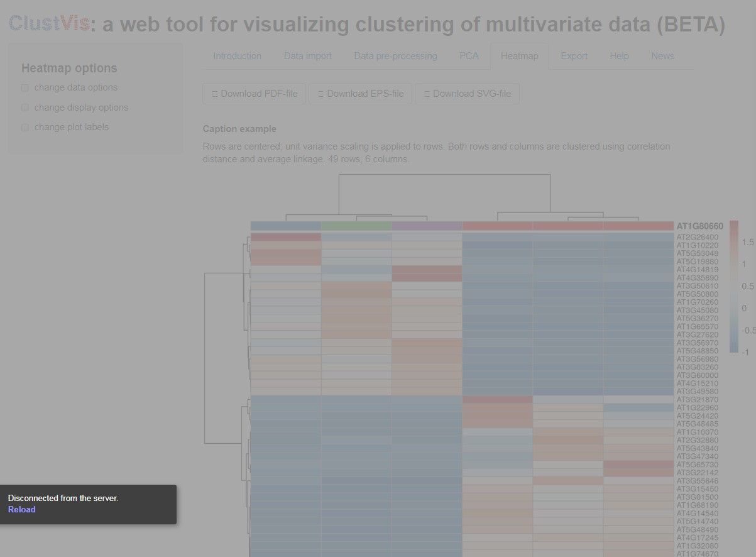Select row label AT3G56970
The width and height of the screenshot is (756, 557).
pos(697,343)
